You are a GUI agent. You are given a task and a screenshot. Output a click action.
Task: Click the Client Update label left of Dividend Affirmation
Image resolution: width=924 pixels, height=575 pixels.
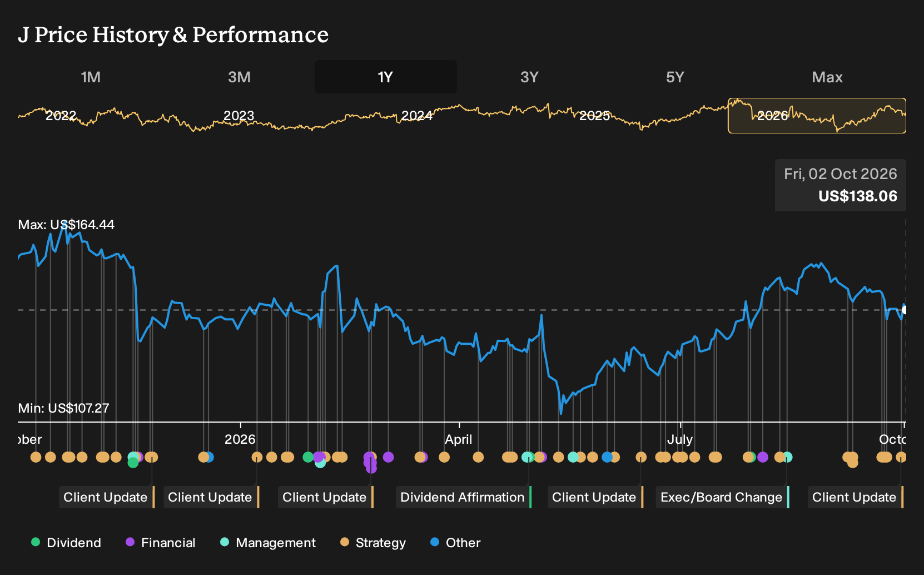326,497
